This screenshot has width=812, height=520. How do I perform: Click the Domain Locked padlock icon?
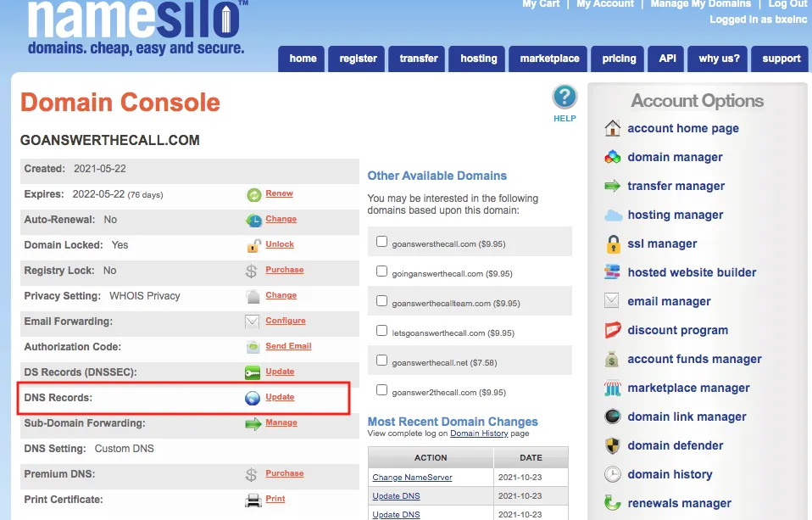point(253,246)
